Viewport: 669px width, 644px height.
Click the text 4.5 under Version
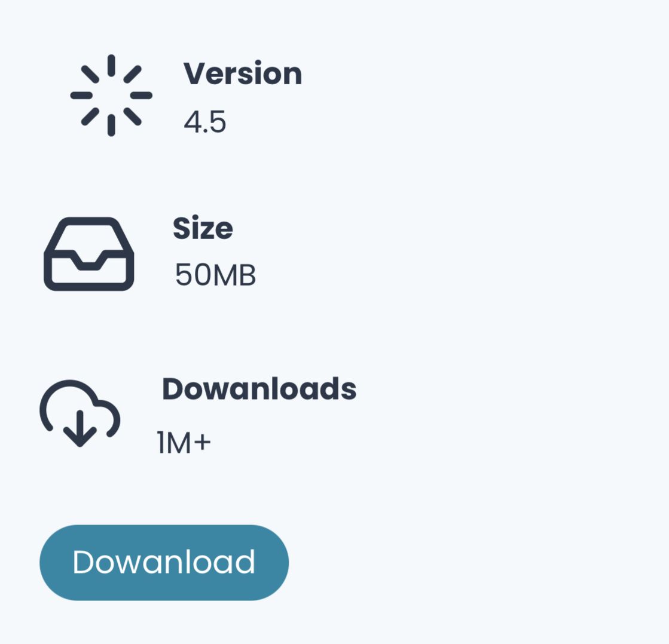(x=205, y=122)
